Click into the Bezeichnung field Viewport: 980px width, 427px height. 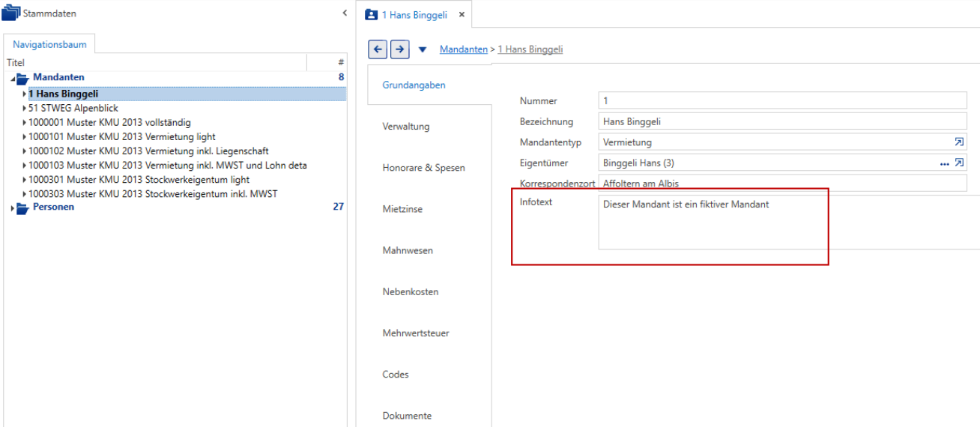coord(782,121)
